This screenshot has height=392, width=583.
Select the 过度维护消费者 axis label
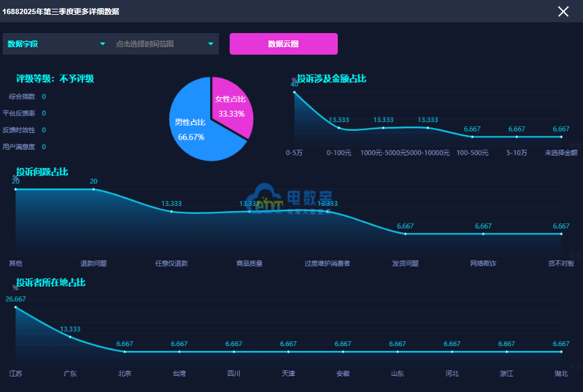click(327, 264)
